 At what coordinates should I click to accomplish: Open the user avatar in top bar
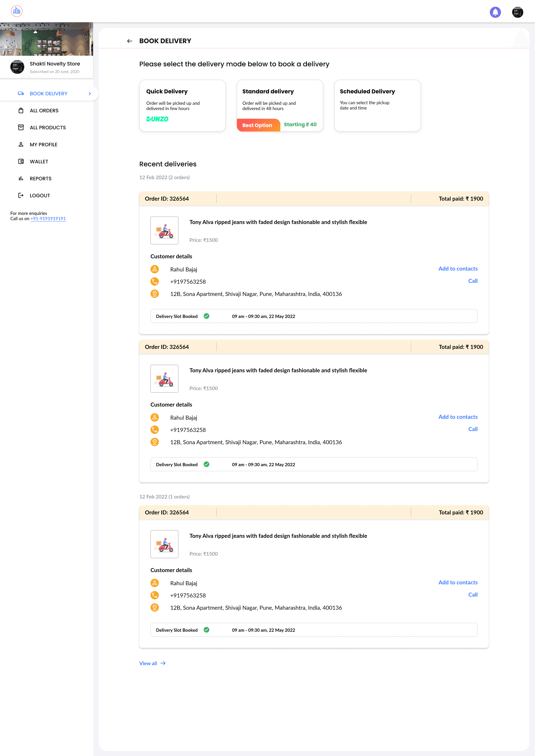pyautogui.click(x=517, y=12)
